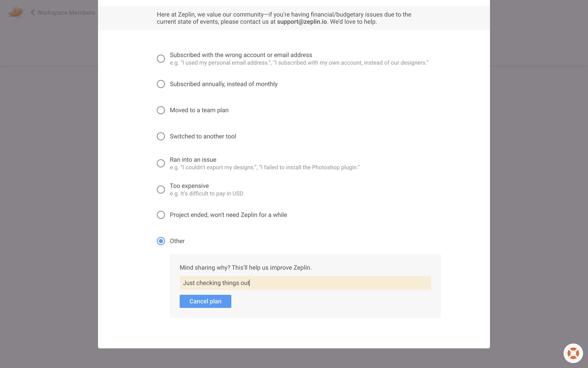Go back to Workspace Members

pos(66,13)
